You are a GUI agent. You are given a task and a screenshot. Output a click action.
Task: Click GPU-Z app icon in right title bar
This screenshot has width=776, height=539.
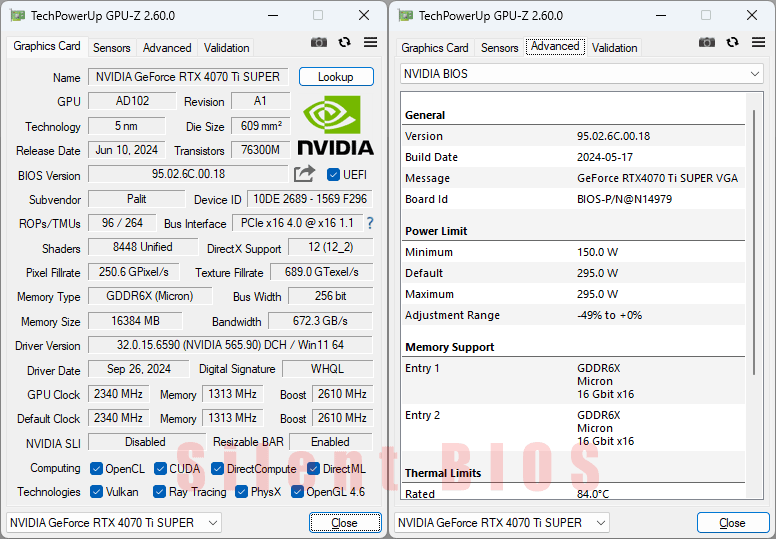pos(405,16)
